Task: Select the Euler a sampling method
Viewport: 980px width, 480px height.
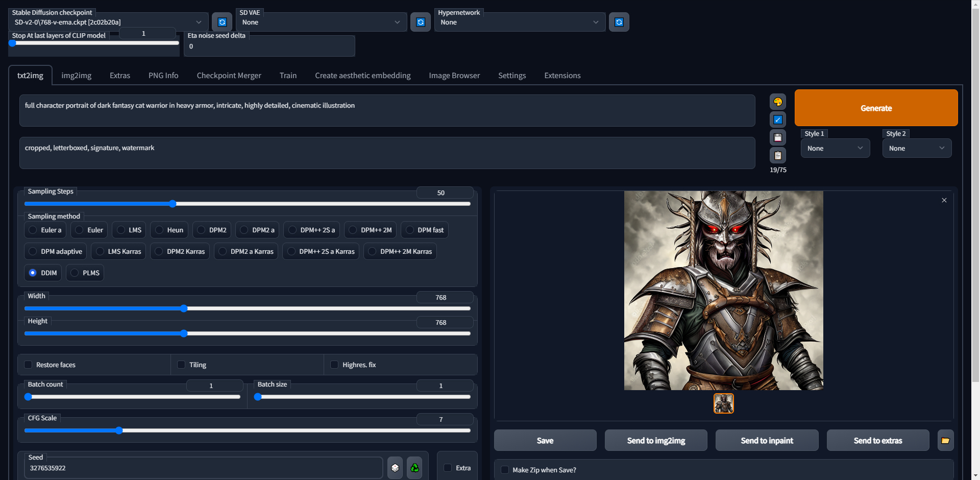Action: [33, 230]
